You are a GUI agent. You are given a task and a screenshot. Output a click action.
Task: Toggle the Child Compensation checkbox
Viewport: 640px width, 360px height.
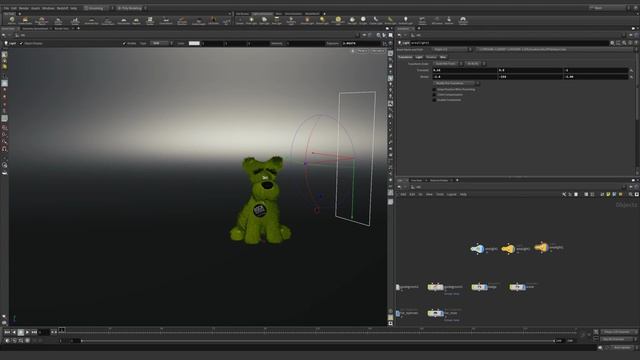pyautogui.click(x=434, y=95)
